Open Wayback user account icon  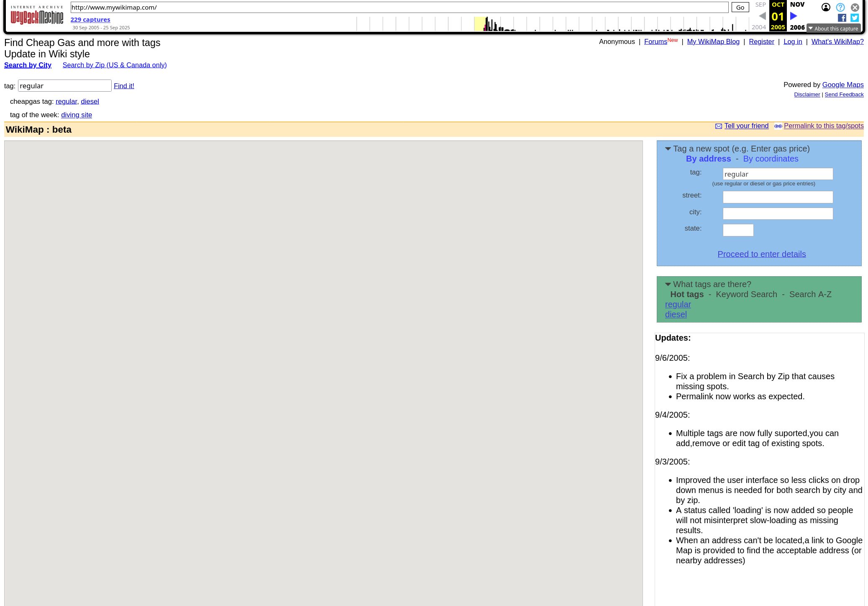826,7
